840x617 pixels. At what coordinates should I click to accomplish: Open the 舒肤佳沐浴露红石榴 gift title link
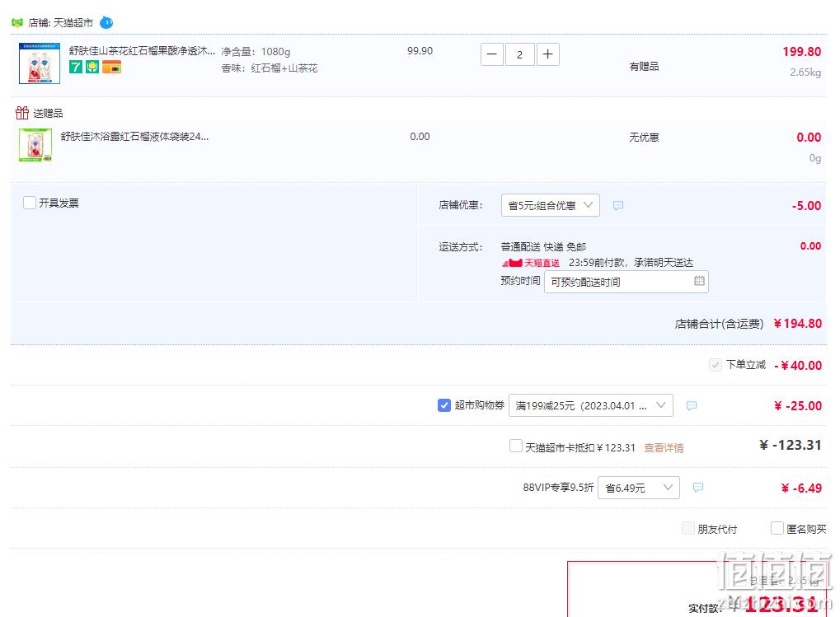(134, 137)
